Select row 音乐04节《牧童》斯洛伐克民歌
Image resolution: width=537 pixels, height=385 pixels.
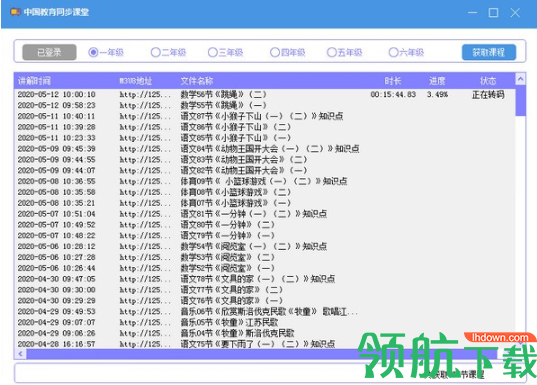[x=265, y=333]
